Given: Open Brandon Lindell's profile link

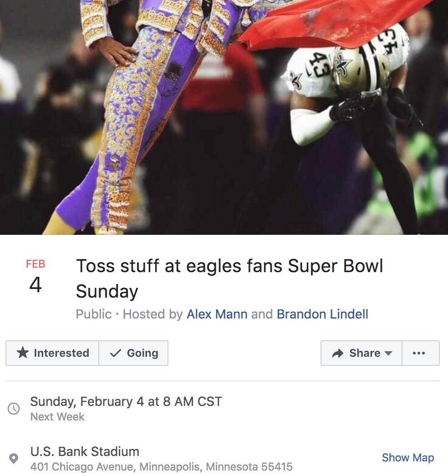Looking at the screenshot, I should click(322, 314).
